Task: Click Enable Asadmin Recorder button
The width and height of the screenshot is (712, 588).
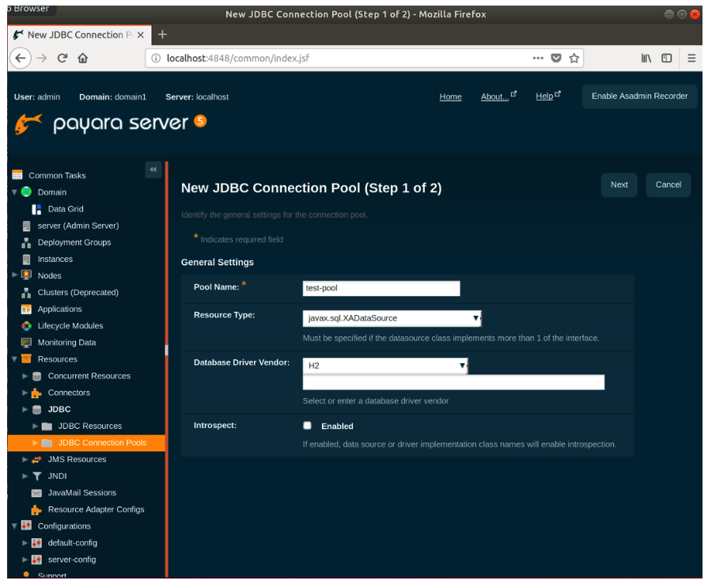Action: click(x=639, y=97)
